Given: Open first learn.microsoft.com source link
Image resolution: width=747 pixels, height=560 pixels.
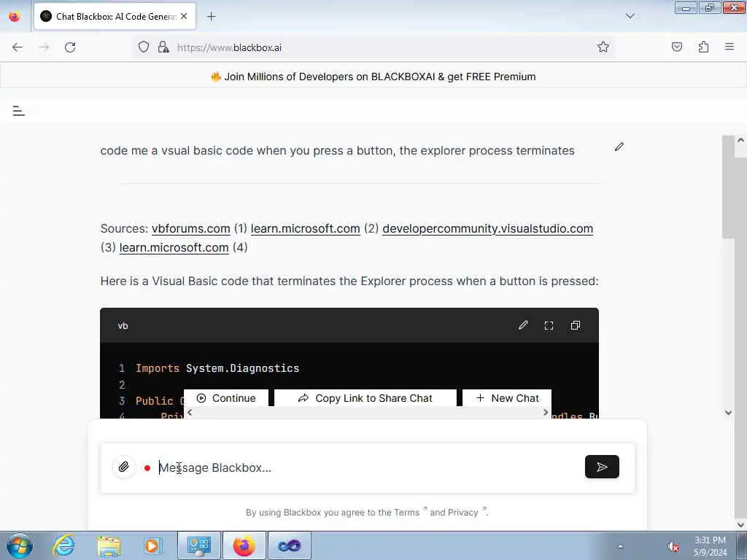Looking at the screenshot, I should (306, 228).
